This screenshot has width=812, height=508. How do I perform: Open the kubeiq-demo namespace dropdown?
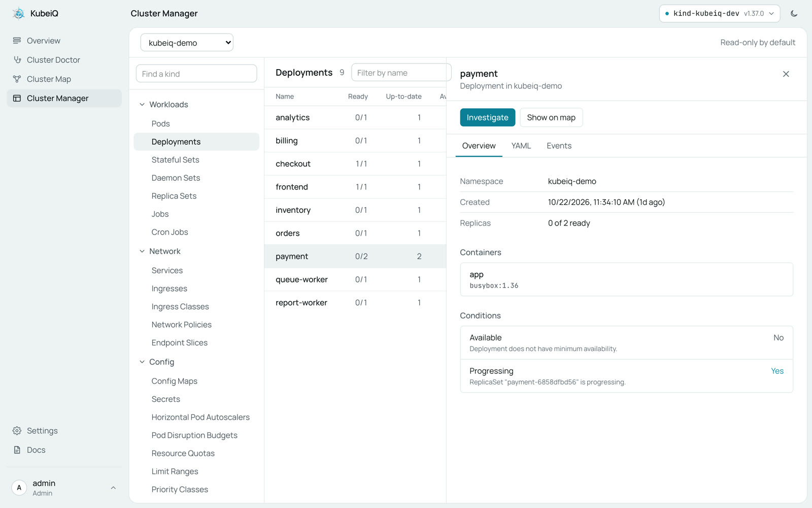coord(187,43)
